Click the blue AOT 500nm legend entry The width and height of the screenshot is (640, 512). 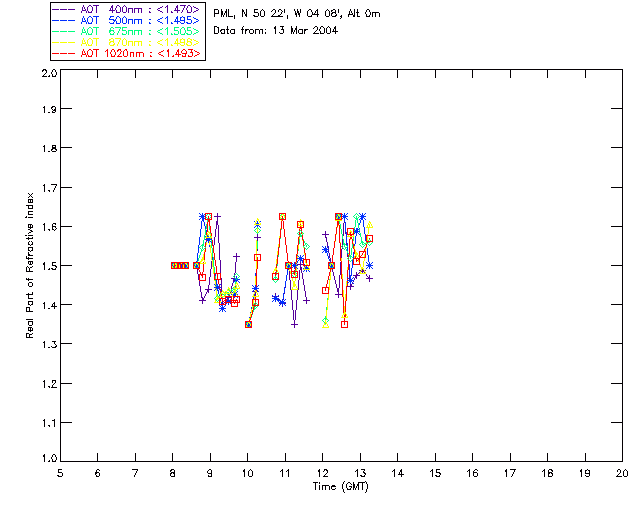(x=127, y=20)
